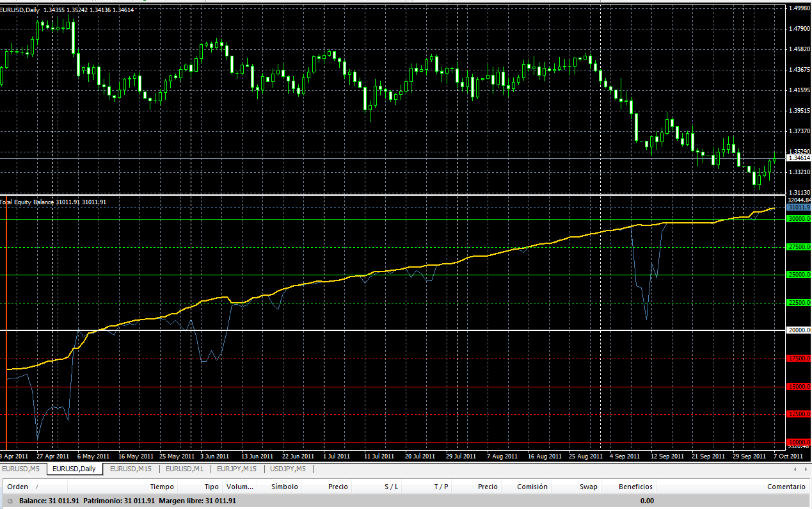Screen dimensions: 812x509
Task: Click the 12 Sep 2011 date label
Action: pyautogui.click(x=668, y=456)
